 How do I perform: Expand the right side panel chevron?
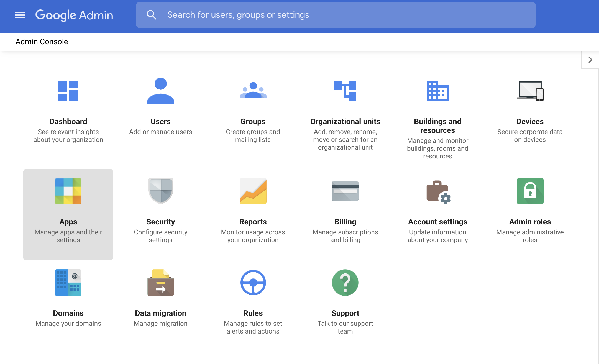click(x=590, y=60)
